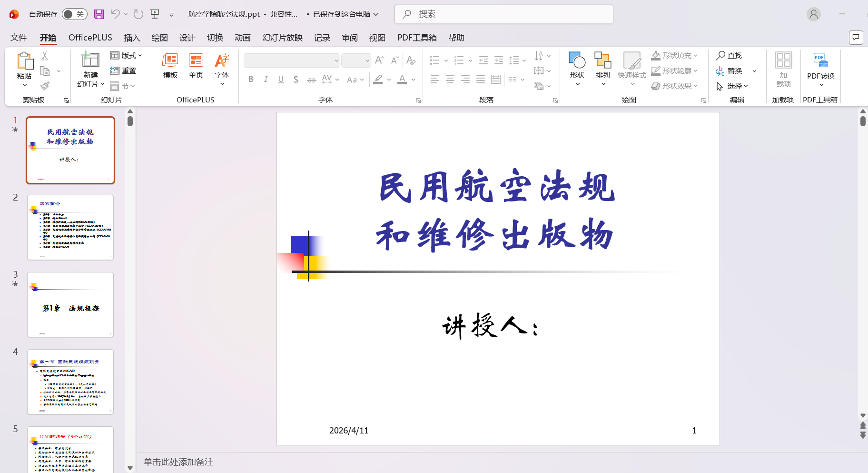Viewport: 868px width, 473px height.
Task: Click the Cut scissors icon
Action: point(45,56)
